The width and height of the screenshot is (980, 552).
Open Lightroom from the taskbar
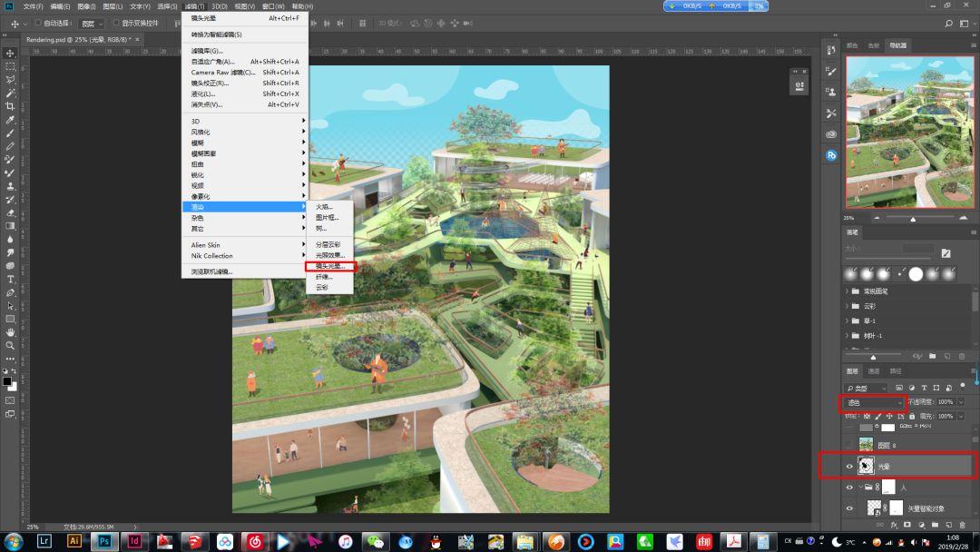point(44,541)
